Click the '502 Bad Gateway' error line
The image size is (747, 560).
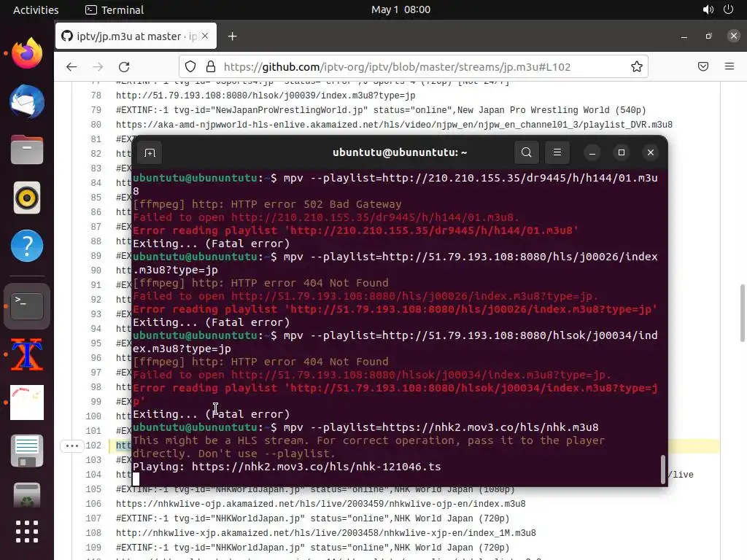(267, 204)
